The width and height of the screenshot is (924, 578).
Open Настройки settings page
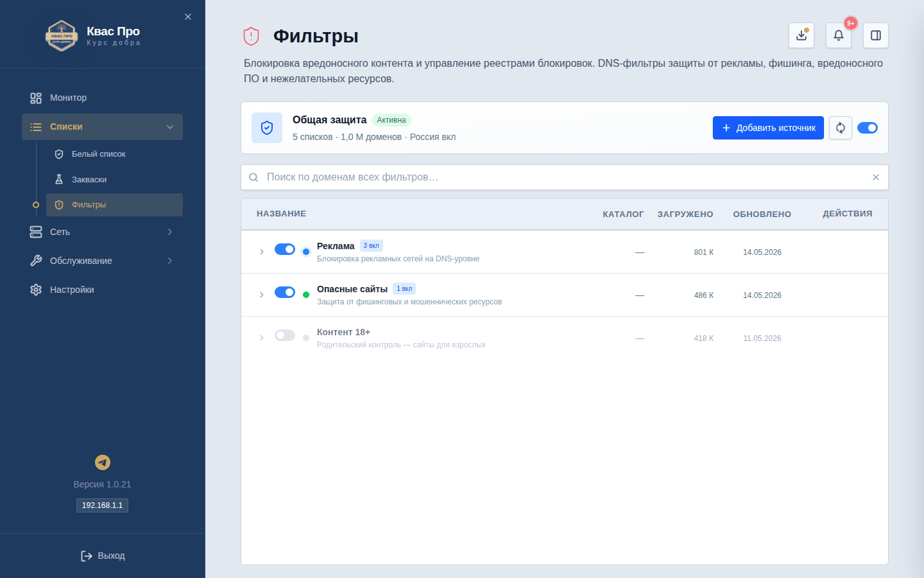[x=102, y=290]
